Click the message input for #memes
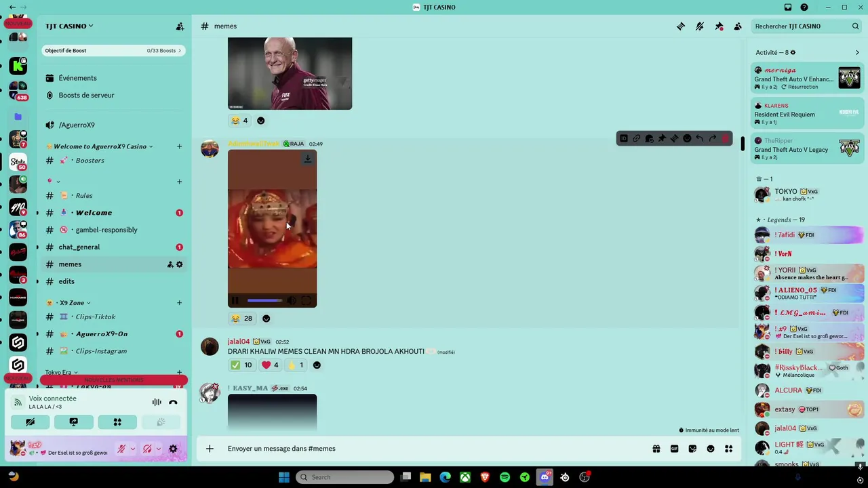 (434, 449)
